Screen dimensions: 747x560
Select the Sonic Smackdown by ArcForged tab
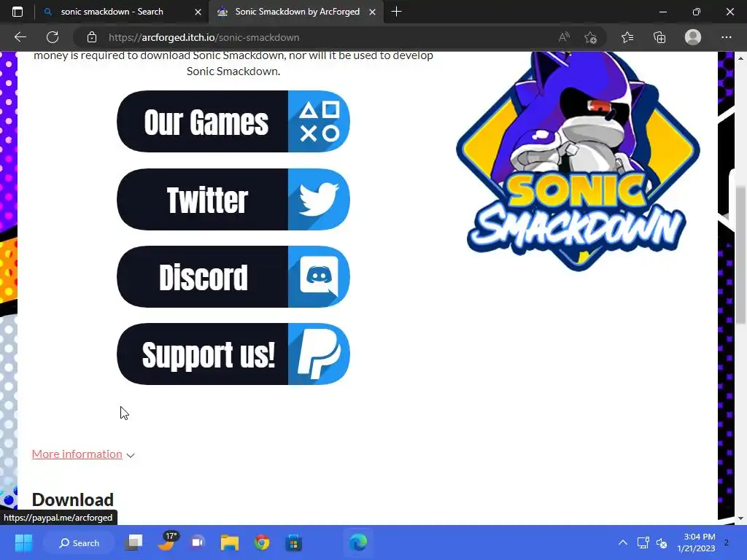pos(297,12)
